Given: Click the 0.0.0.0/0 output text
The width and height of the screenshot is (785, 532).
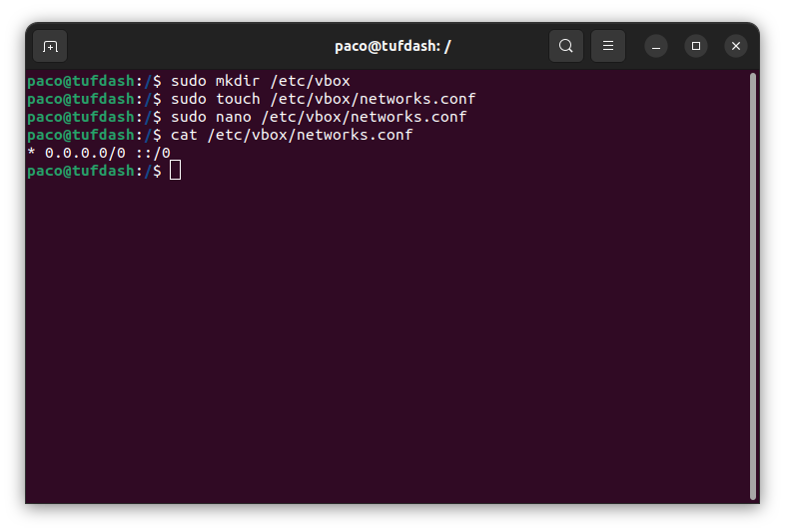Looking at the screenshot, I should [x=85, y=153].
